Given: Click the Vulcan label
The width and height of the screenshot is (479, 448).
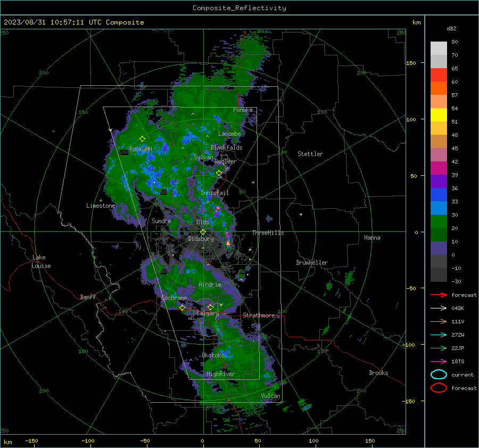Looking at the screenshot, I should (270, 396).
